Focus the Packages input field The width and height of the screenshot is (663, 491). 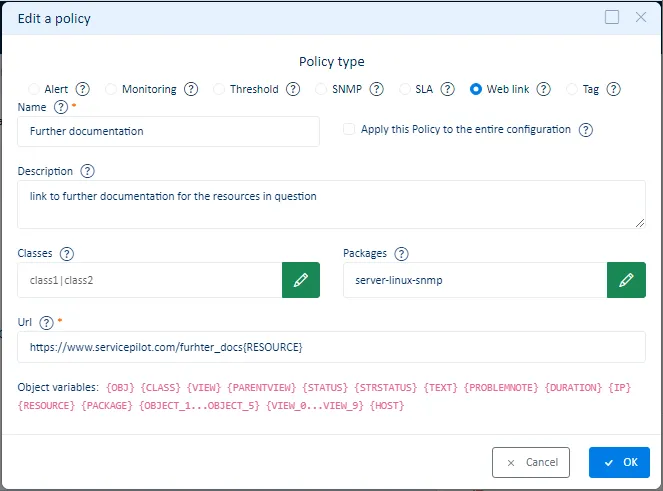coord(475,280)
